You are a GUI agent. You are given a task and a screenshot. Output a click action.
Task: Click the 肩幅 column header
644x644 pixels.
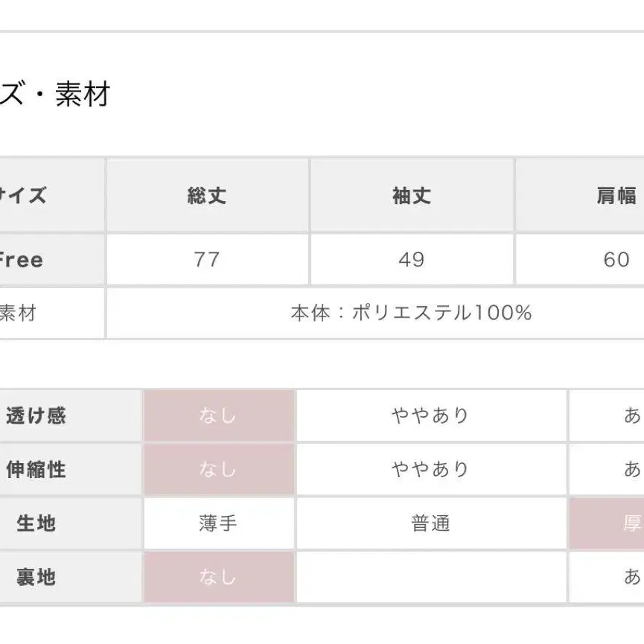pos(616,196)
